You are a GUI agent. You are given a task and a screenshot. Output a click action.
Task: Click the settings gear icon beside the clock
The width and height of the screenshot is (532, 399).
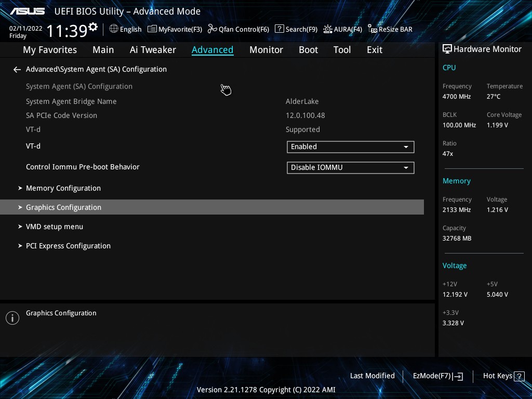point(93,27)
